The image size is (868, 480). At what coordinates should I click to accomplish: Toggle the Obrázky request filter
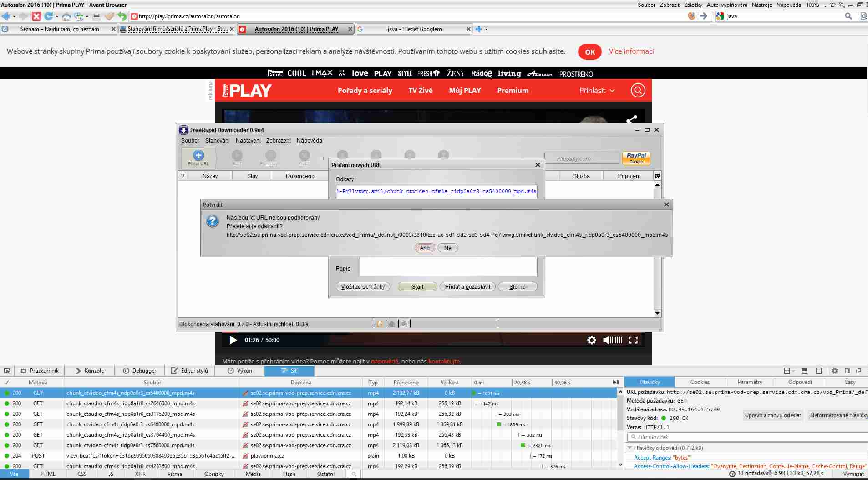tap(214, 474)
